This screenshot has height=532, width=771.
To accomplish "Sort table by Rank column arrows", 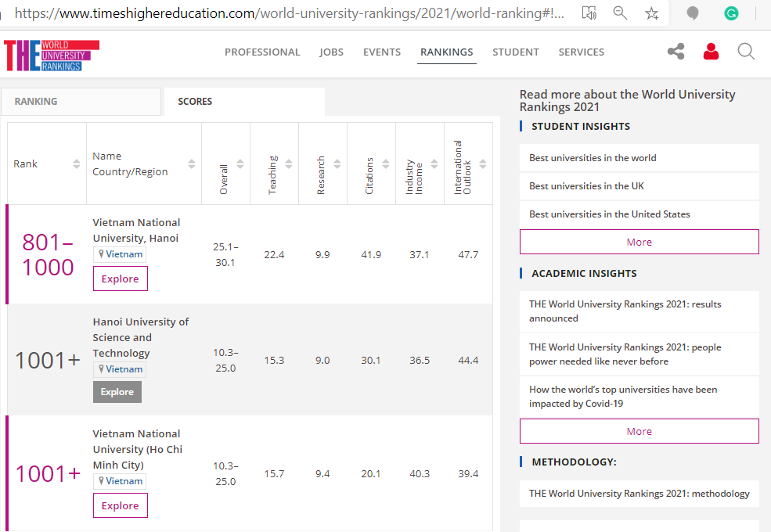I will [76, 164].
